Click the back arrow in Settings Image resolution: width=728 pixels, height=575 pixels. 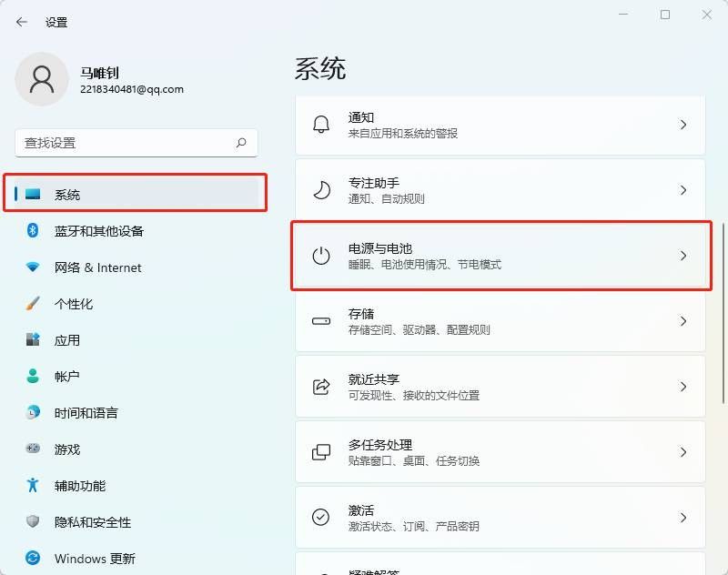(x=22, y=22)
